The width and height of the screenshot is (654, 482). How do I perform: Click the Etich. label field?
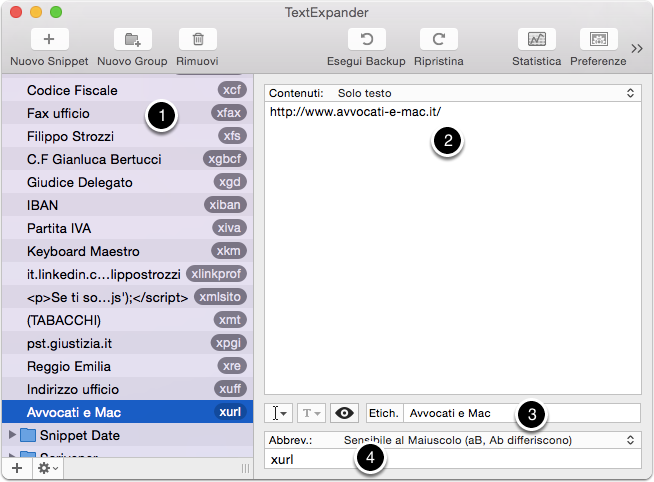(x=522, y=413)
